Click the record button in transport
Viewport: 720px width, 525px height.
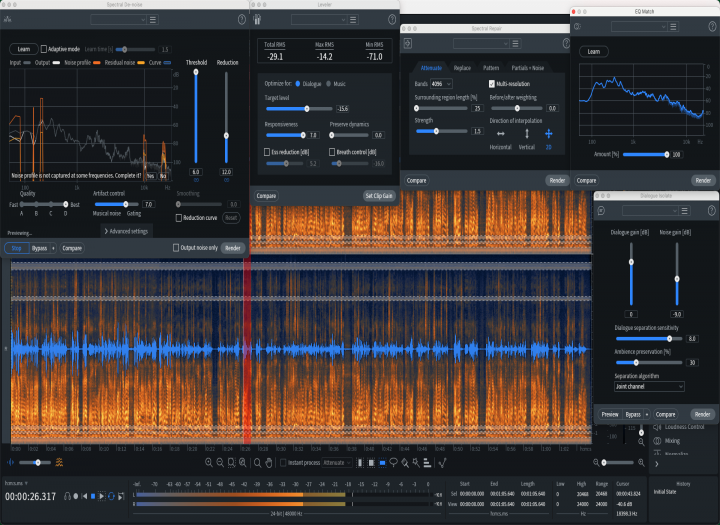[x=76, y=496]
